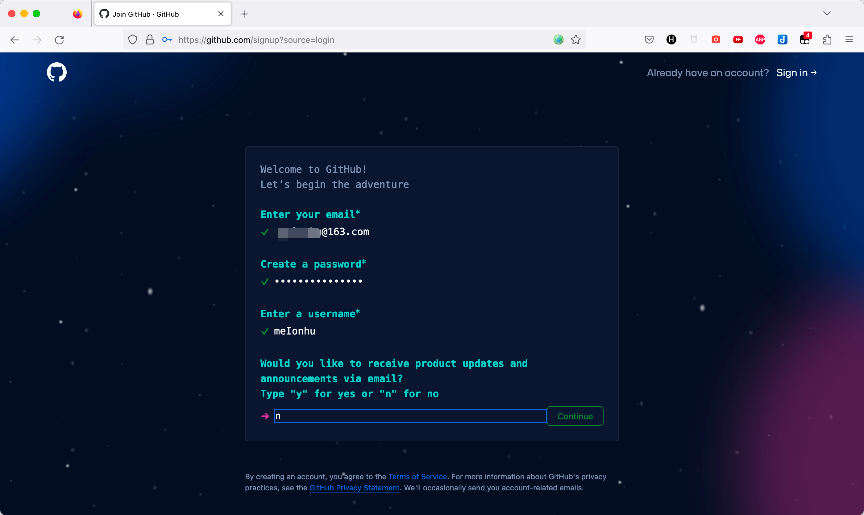Click the blue J extension icon
The height and width of the screenshot is (515, 864).
782,40
